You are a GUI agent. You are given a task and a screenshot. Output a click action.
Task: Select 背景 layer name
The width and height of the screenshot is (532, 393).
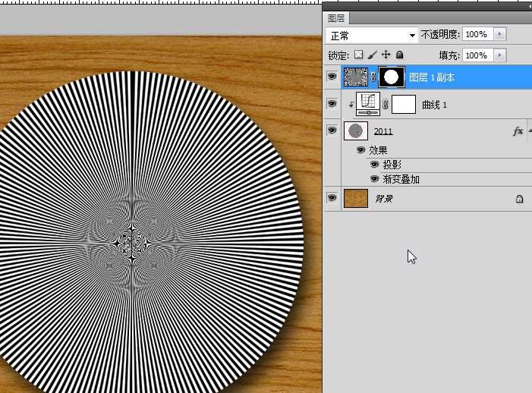(384, 199)
